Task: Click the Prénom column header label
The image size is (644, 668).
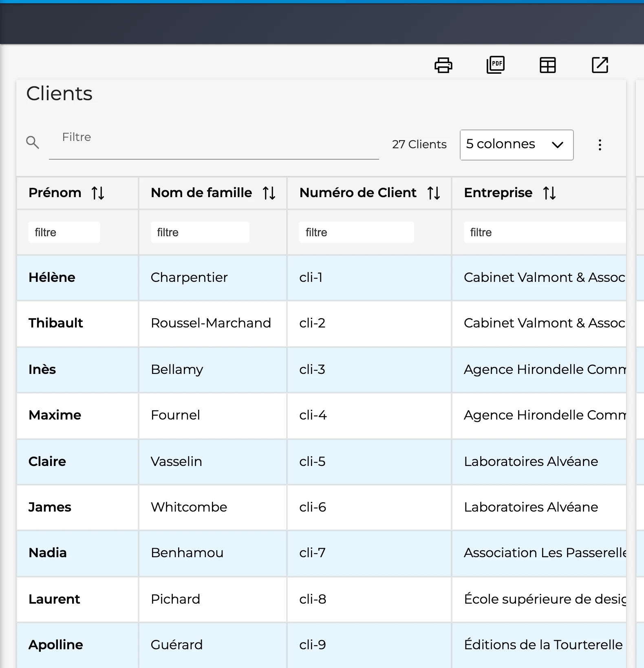Action: [55, 193]
